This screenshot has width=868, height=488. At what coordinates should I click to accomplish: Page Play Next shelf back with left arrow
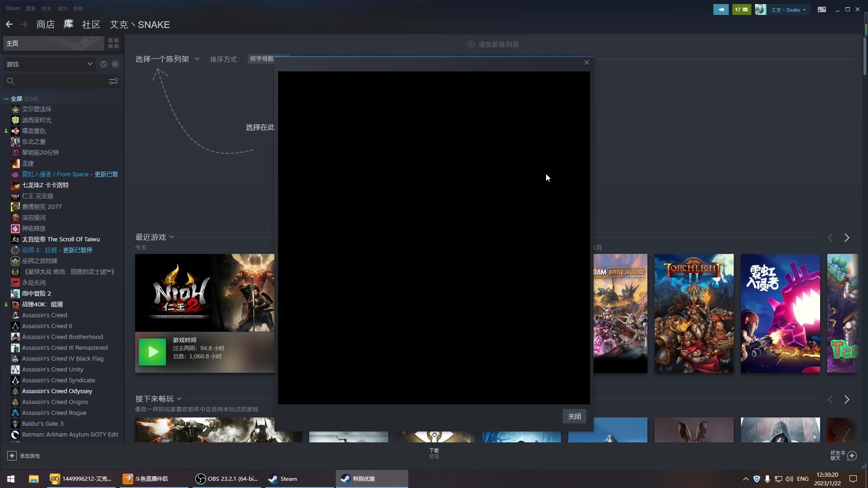pos(830,399)
